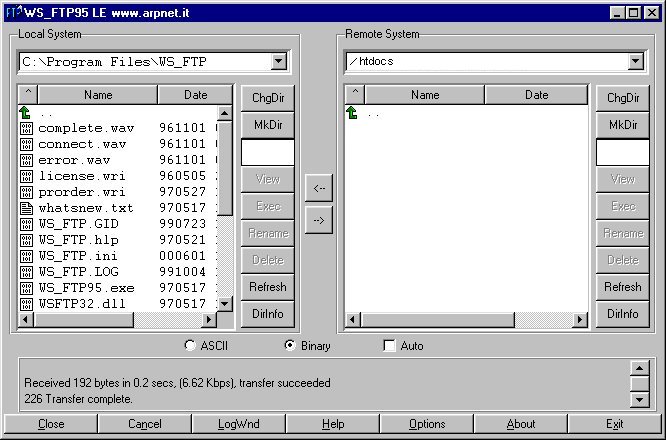Open the LogWnd log window
Viewport: 666px width, 440px height.
tap(238, 424)
